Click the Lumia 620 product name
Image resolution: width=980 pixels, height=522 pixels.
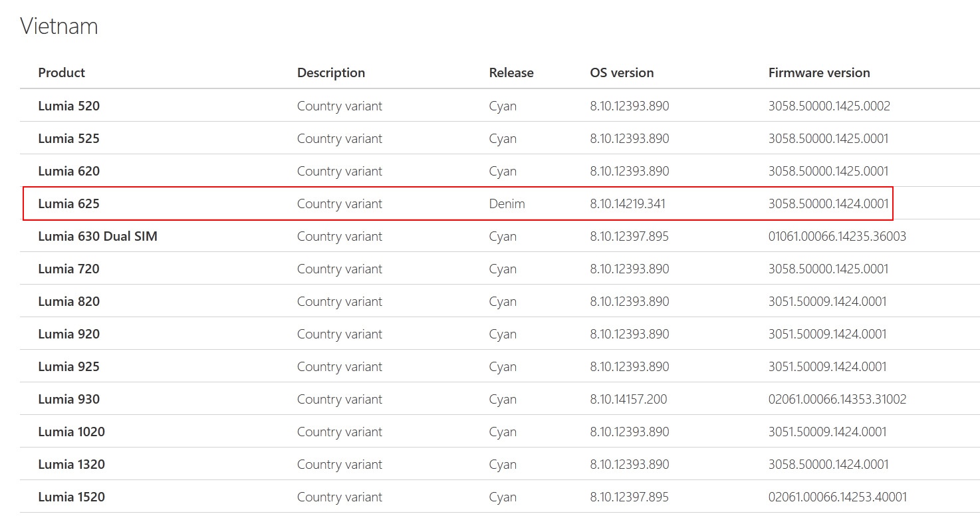69,171
